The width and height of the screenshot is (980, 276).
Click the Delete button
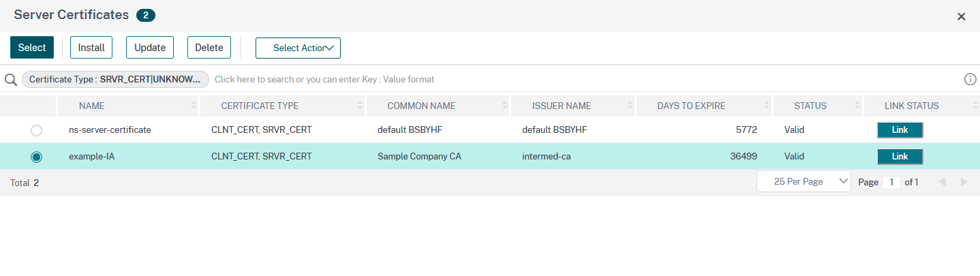(209, 48)
